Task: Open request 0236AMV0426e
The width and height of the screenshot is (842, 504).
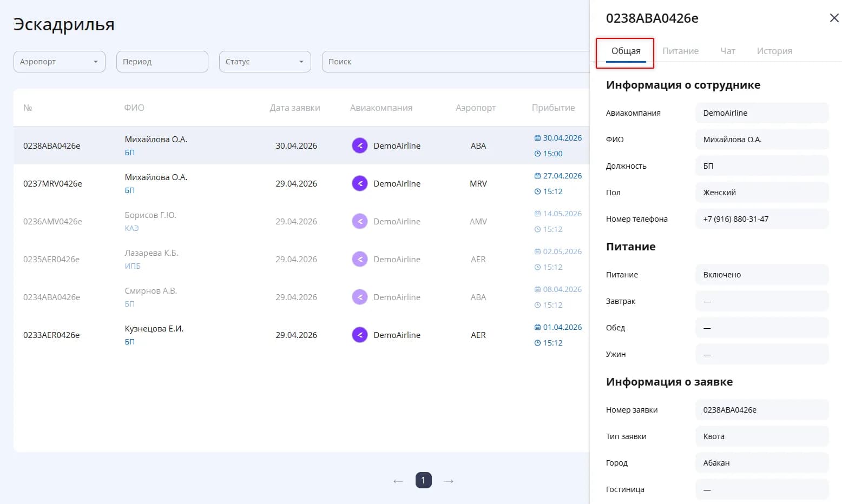Action: pos(52,221)
